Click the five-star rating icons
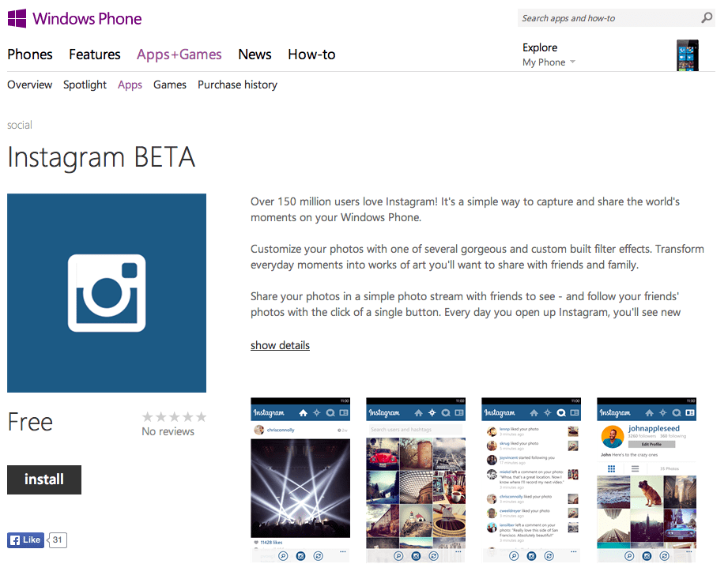Screen dimensions: 728x564 pos(174,416)
